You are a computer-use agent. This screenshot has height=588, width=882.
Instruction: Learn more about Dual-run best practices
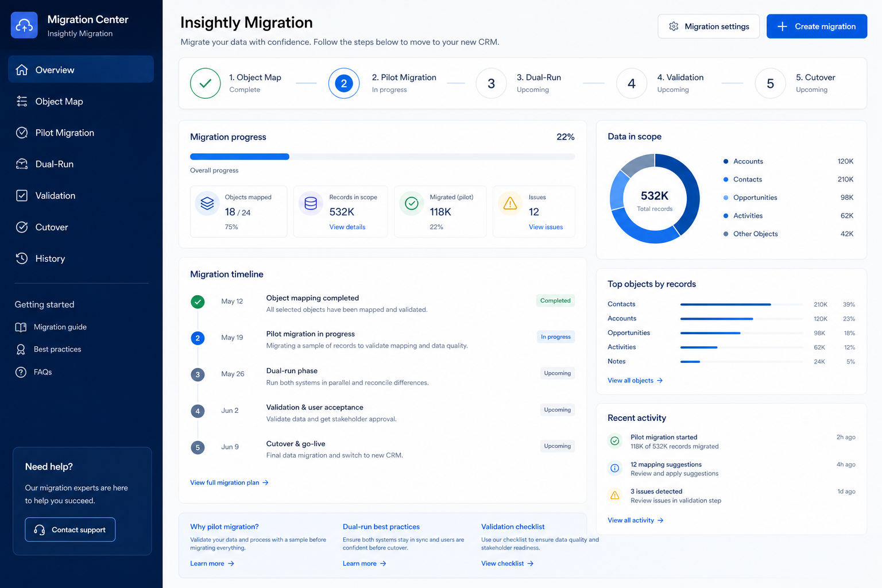tap(365, 563)
